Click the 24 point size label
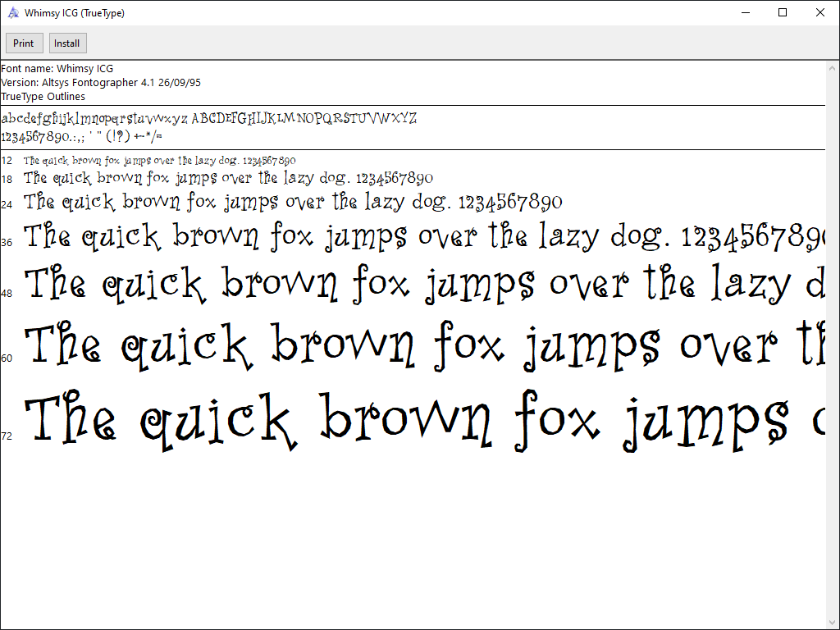The height and width of the screenshot is (630, 840). coord(7,205)
